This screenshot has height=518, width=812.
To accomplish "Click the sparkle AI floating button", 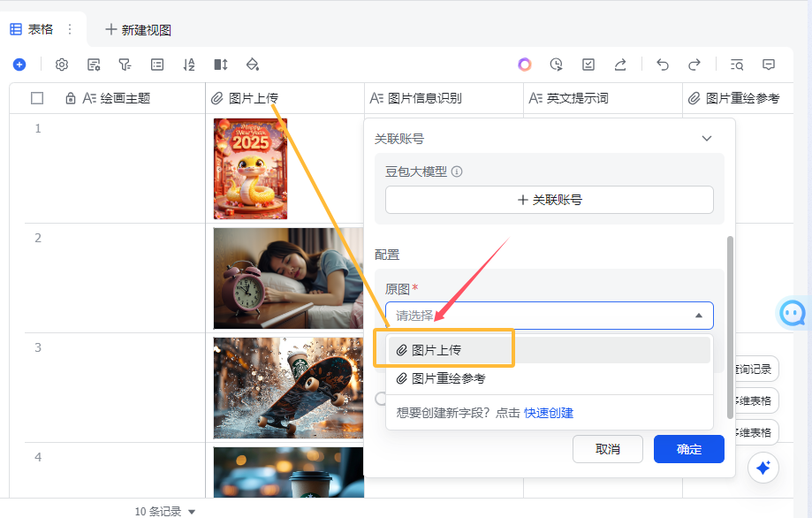I will coord(763,468).
